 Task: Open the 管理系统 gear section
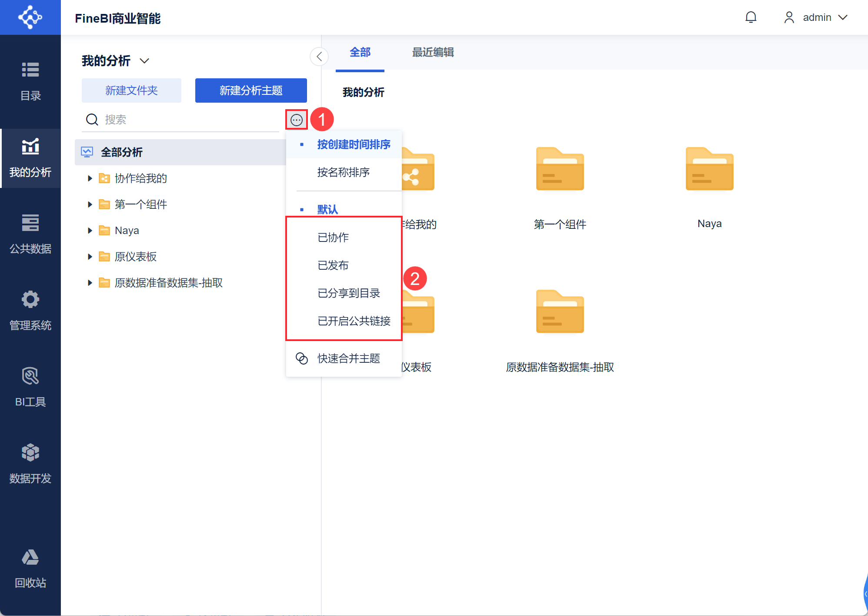[30, 311]
